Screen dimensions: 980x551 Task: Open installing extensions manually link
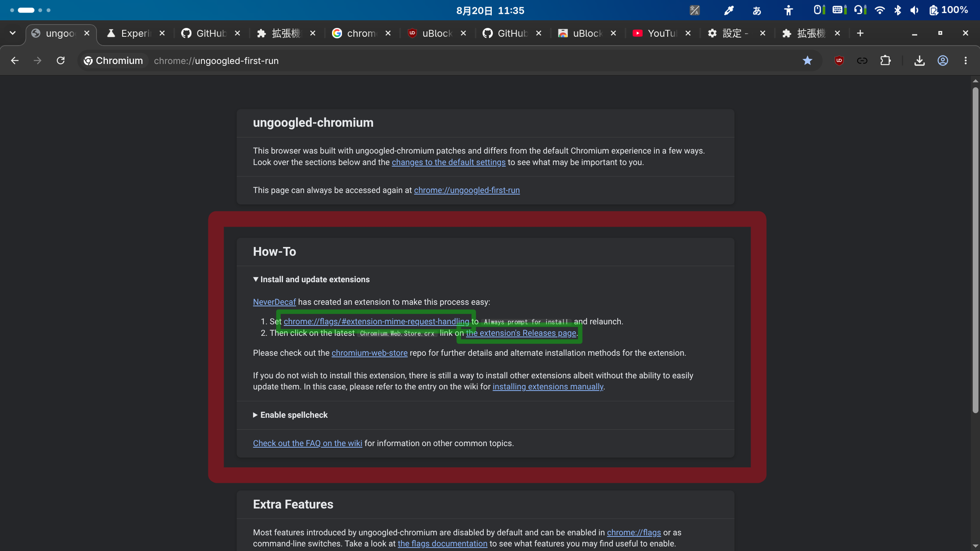pos(548,387)
